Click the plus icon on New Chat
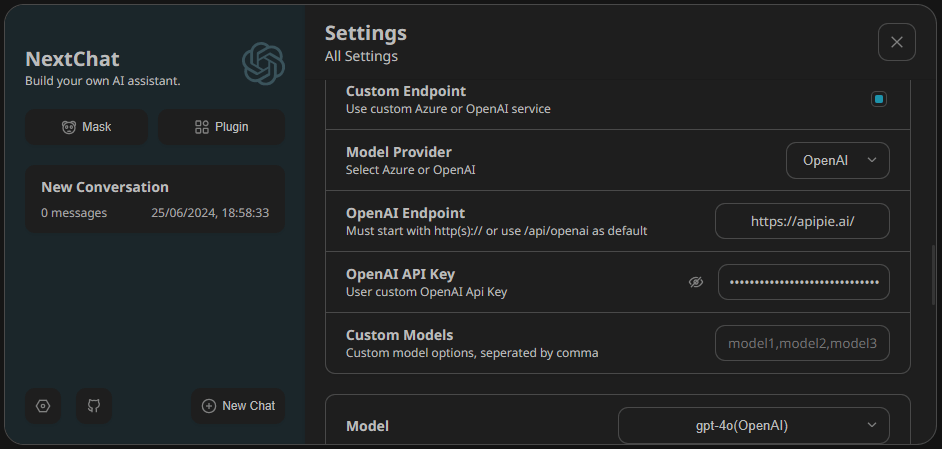Screen dimensions: 942x449 pos(209,406)
